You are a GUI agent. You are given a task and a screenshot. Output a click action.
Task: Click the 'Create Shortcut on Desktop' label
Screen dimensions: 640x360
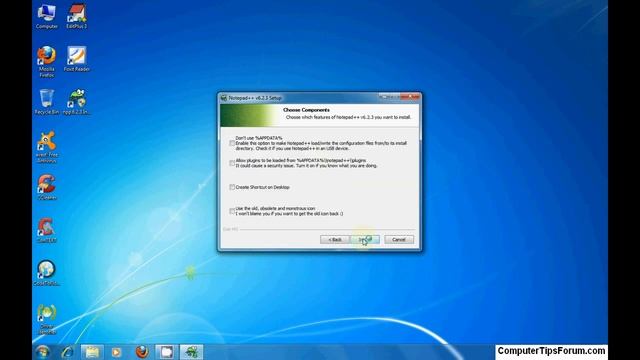click(x=262, y=187)
